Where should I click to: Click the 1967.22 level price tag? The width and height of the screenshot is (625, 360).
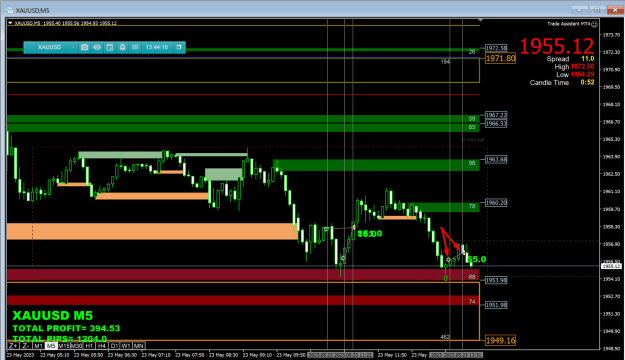(496, 115)
